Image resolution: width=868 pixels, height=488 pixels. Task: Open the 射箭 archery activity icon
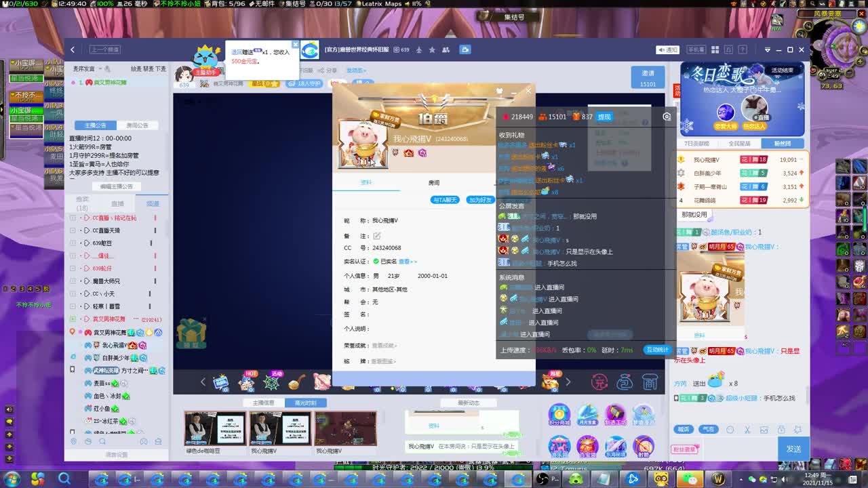[643, 446]
